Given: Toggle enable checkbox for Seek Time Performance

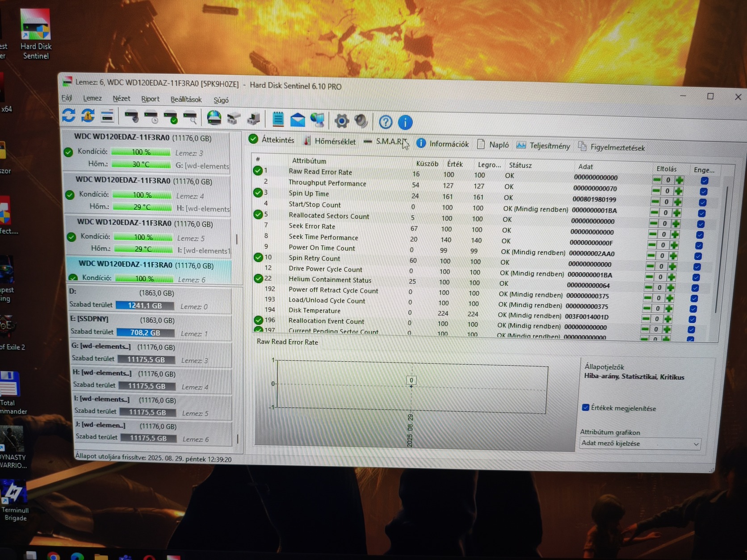Looking at the screenshot, I should [699, 245].
